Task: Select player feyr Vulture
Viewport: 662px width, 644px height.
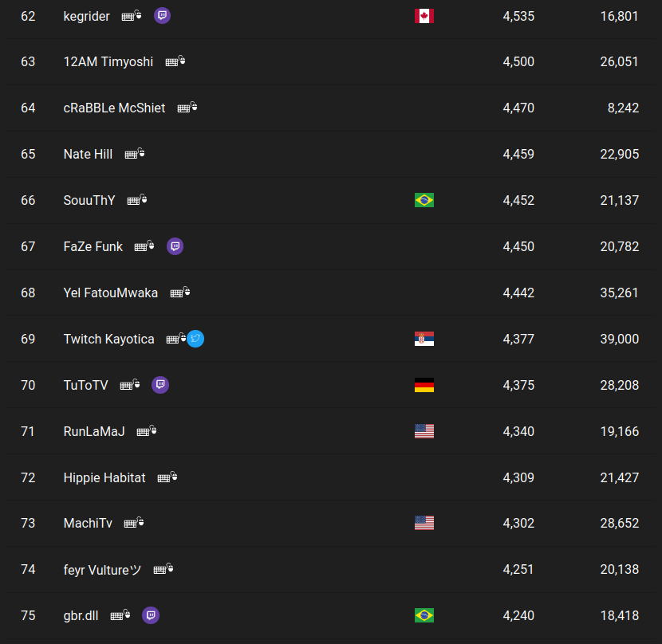Action: [x=102, y=569]
